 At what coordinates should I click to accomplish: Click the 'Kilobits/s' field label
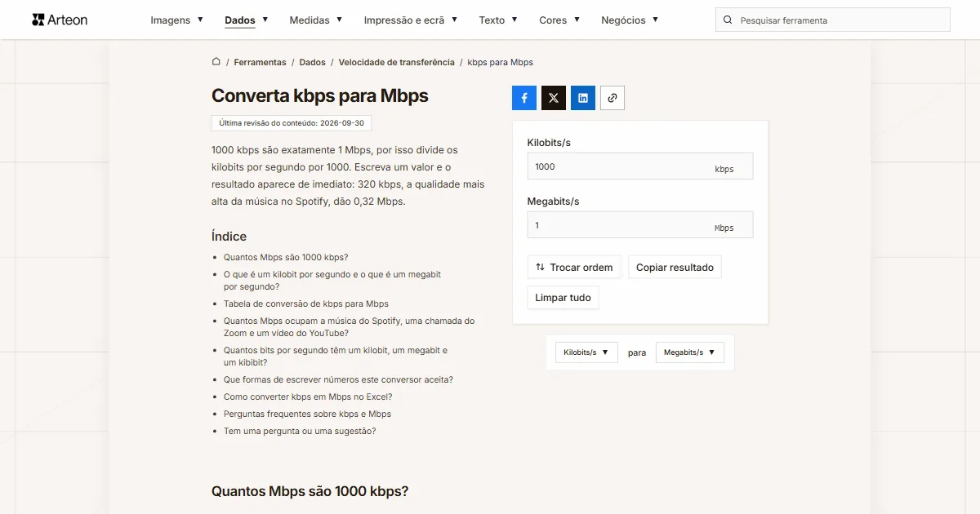coord(549,143)
